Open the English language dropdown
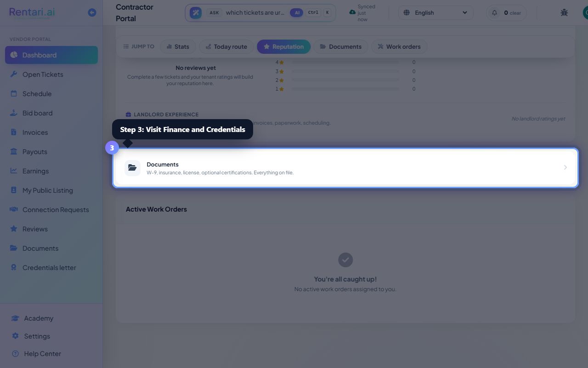Image resolution: width=588 pixels, height=368 pixels. [x=435, y=12]
